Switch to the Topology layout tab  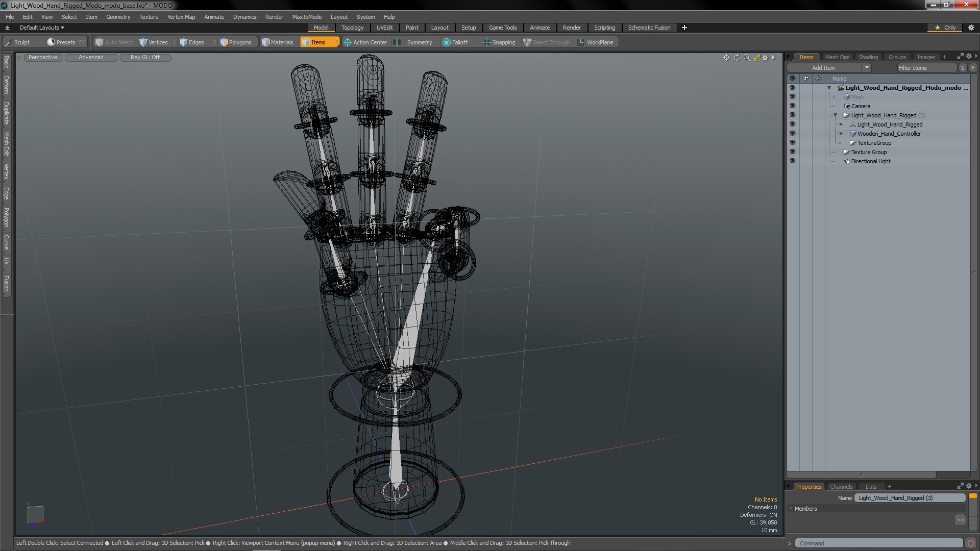pyautogui.click(x=352, y=28)
